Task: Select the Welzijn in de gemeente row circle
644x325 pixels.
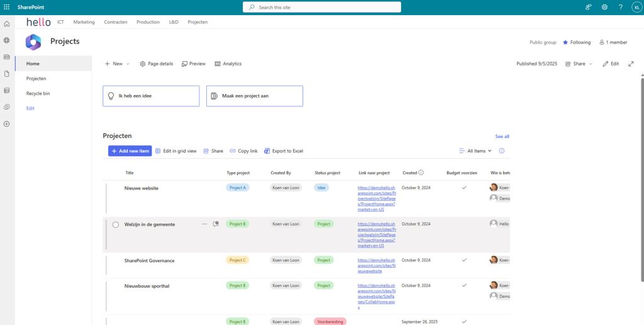Action: coord(116,225)
